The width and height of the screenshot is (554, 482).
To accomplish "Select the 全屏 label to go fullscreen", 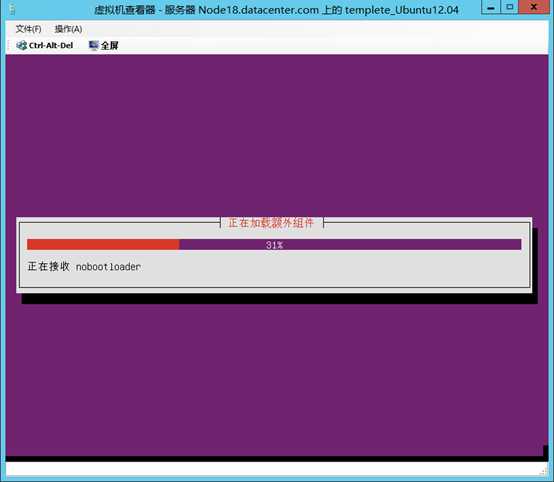I will (110, 46).
